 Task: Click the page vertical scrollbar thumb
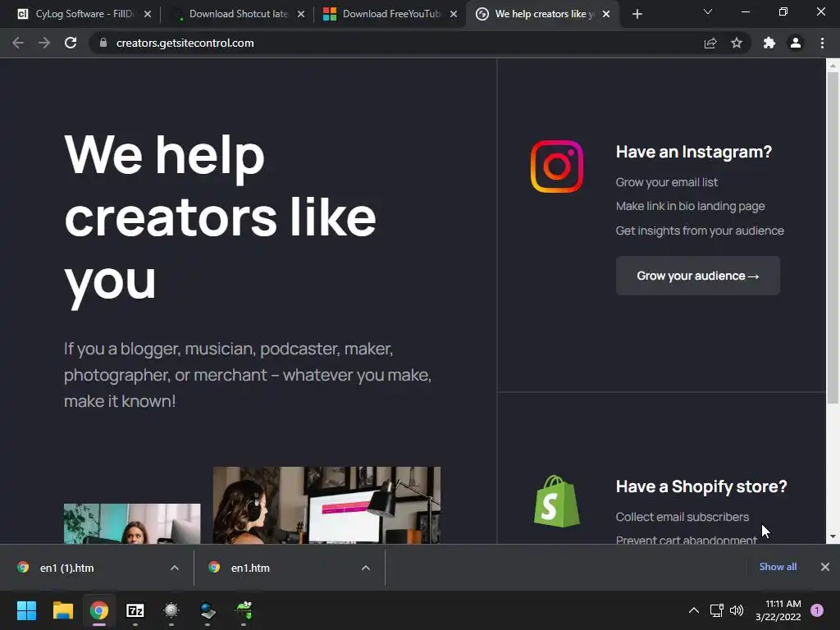[x=833, y=238]
